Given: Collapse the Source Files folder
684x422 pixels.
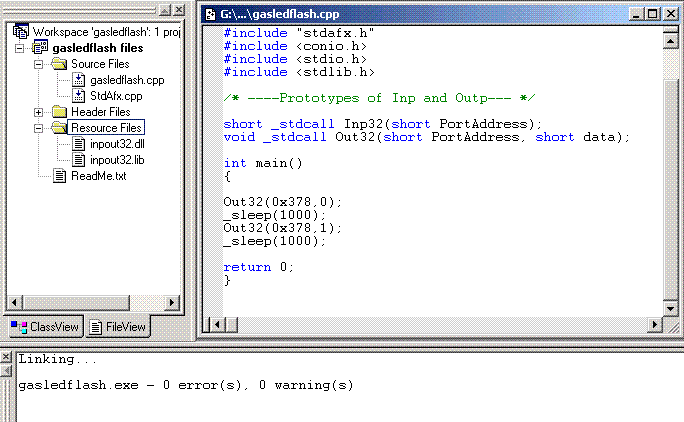Looking at the screenshot, I should [38, 64].
